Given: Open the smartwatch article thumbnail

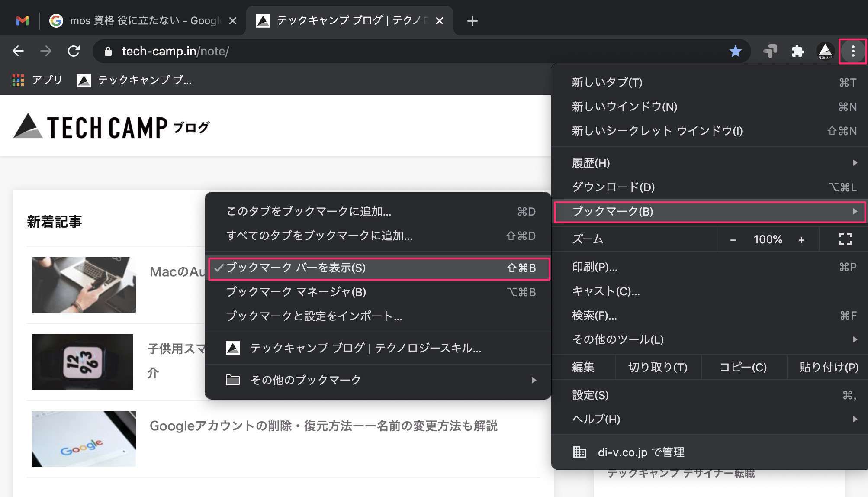Looking at the screenshot, I should pos(83,362).
